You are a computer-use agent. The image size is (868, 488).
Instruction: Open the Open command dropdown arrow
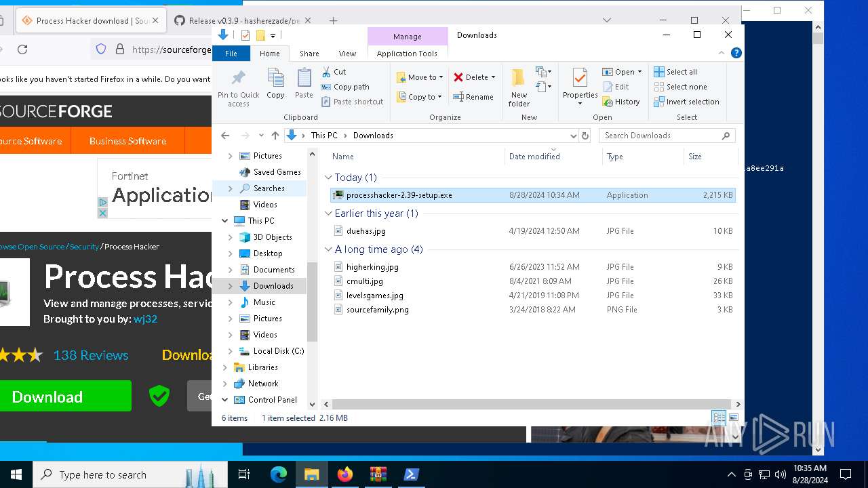[x=639, y=72]
